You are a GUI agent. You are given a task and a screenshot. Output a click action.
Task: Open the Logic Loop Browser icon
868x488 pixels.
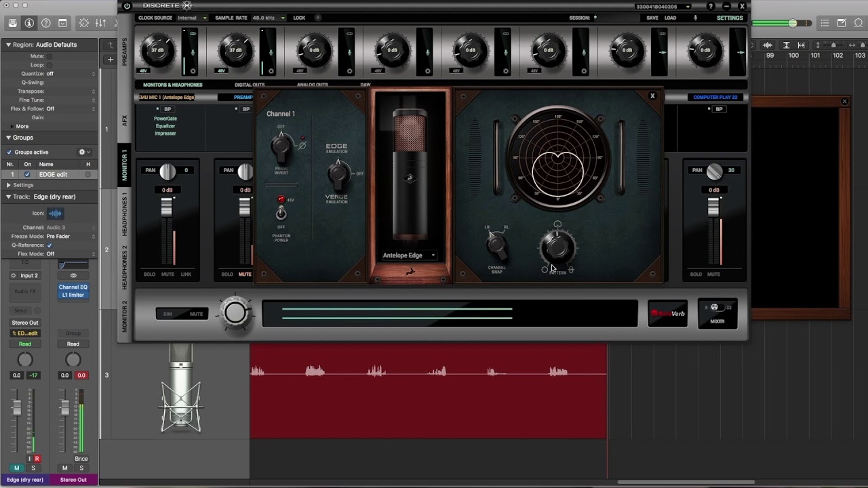pyautogui.click(x=858, y=23)
